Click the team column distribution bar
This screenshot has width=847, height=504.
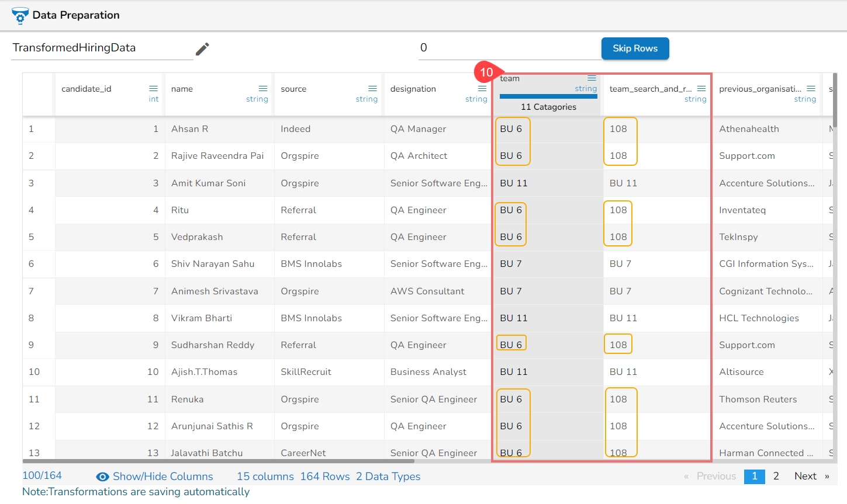click(548, 96)
